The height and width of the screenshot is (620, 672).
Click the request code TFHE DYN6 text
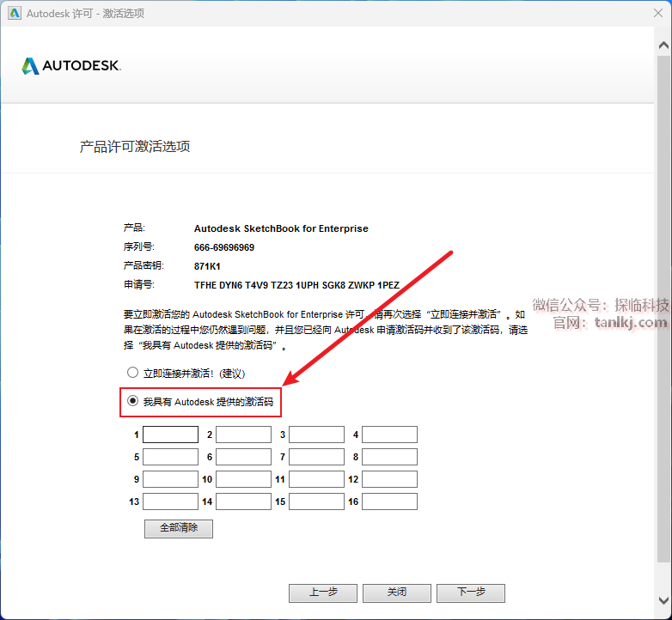[296, 285]
